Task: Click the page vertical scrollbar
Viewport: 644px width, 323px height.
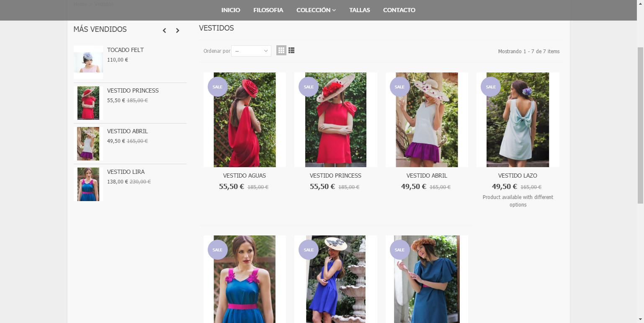Action: pos(640,126)
